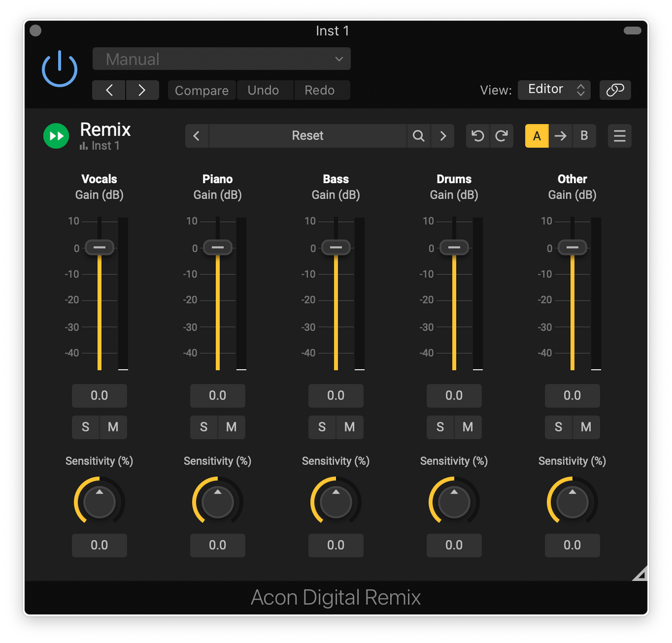
Task: Click the Bass sensitivity knob
Action: pyautogui.click(x=336, y=502)
